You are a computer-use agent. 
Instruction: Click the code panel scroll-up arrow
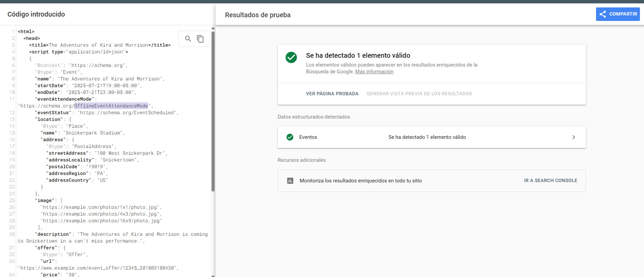(x=213, y=28)
